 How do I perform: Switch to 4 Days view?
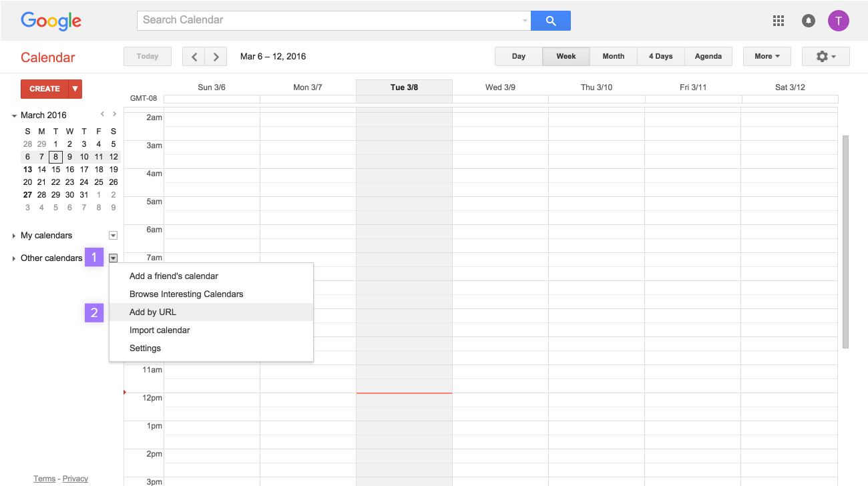(661, 57)
